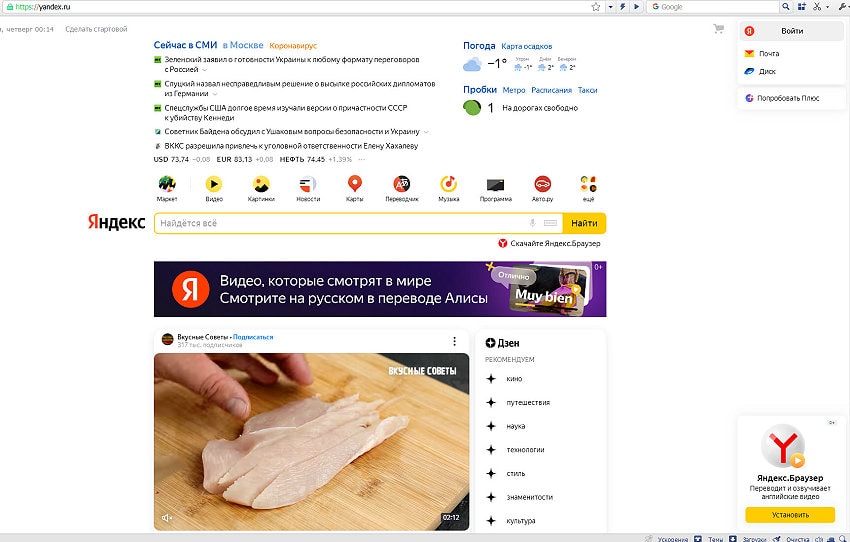Unmute the video with the speaker icon
Viewport: 850px width, 542px height.
click(x=167, y=518)
